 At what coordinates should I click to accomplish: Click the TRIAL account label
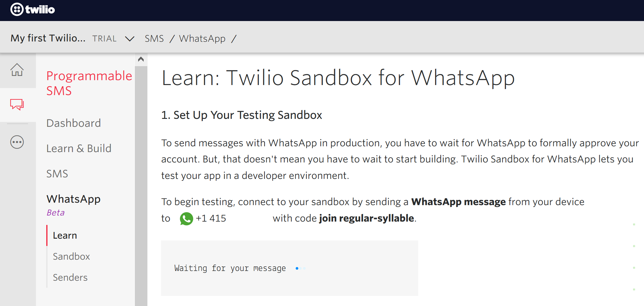(x=104, y=39)
